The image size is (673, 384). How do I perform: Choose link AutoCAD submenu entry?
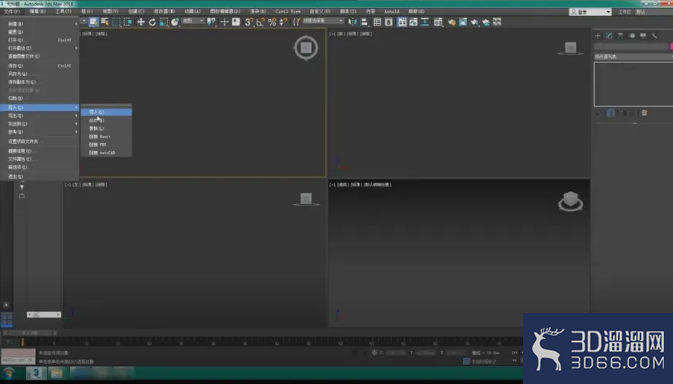pyautogui.click(x=106, y=153)
